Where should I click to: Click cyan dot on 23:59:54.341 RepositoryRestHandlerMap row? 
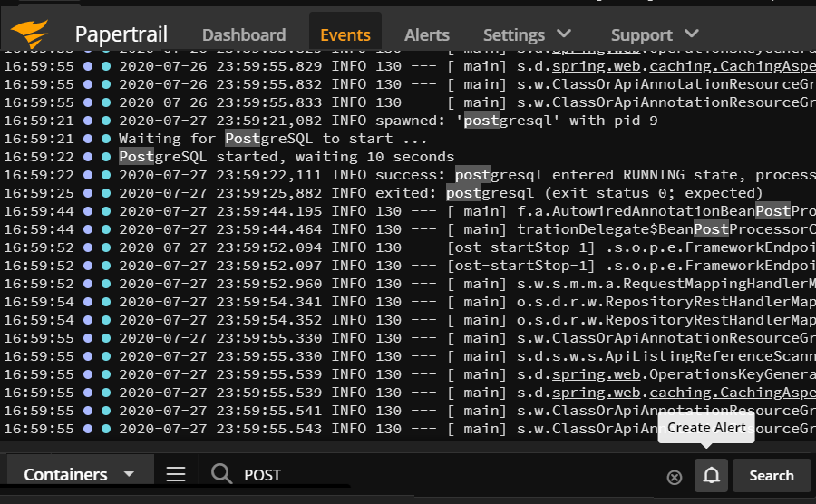(x=106, y=302)
